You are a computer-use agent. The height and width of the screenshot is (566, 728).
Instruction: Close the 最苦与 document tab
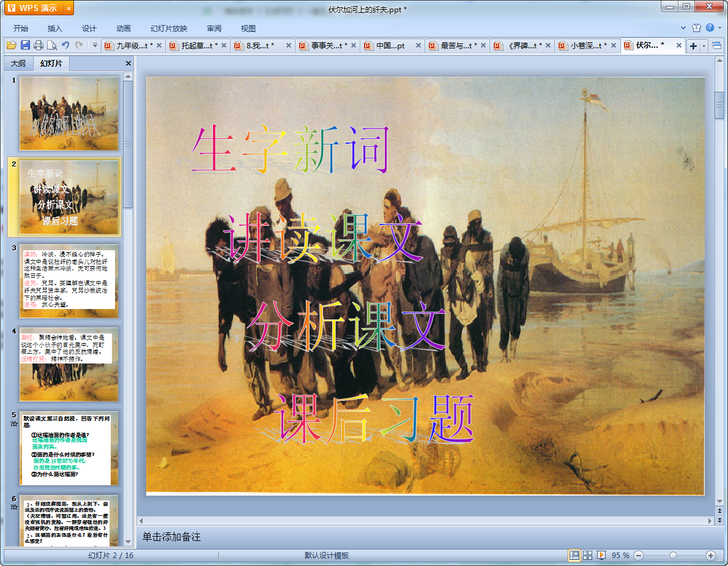point(483,45)
